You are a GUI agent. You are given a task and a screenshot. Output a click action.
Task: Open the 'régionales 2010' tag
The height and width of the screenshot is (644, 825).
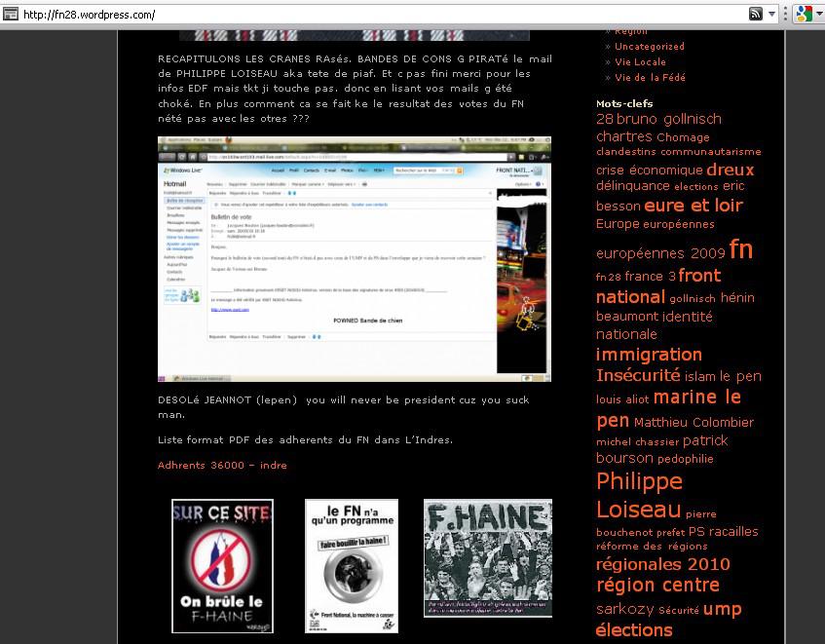click(662, 564)
